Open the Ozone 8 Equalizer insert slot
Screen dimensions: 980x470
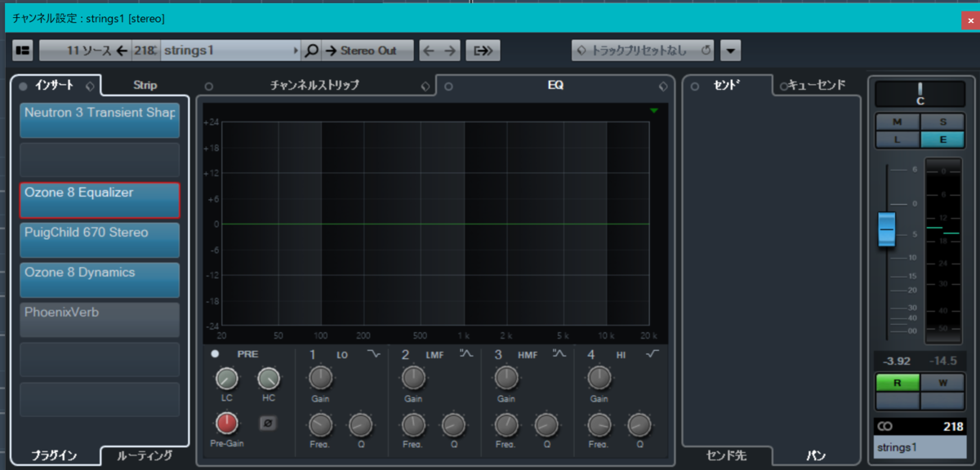point(100,201)
